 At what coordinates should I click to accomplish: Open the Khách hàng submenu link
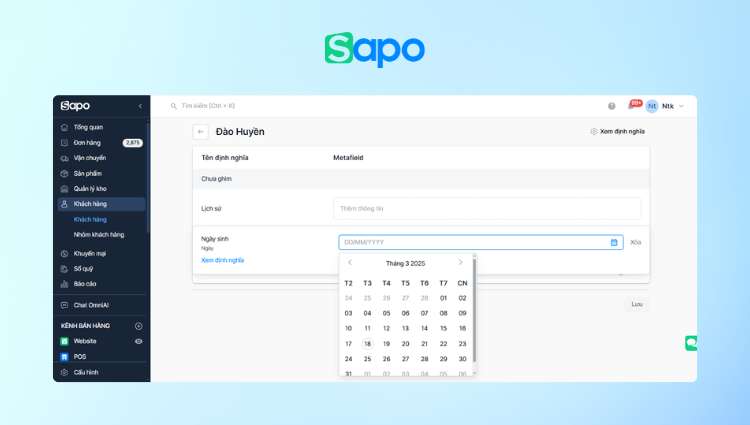(x=90, y=219)
